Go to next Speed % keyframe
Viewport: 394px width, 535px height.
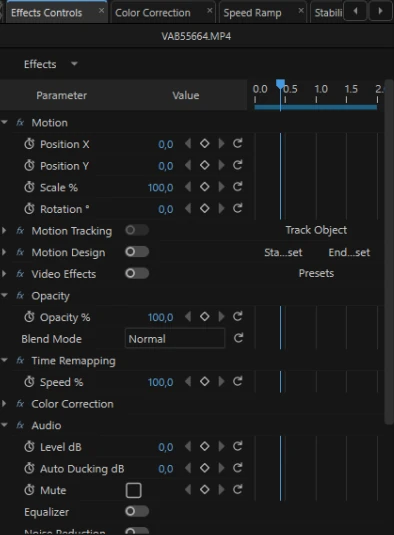coord(221,381)
